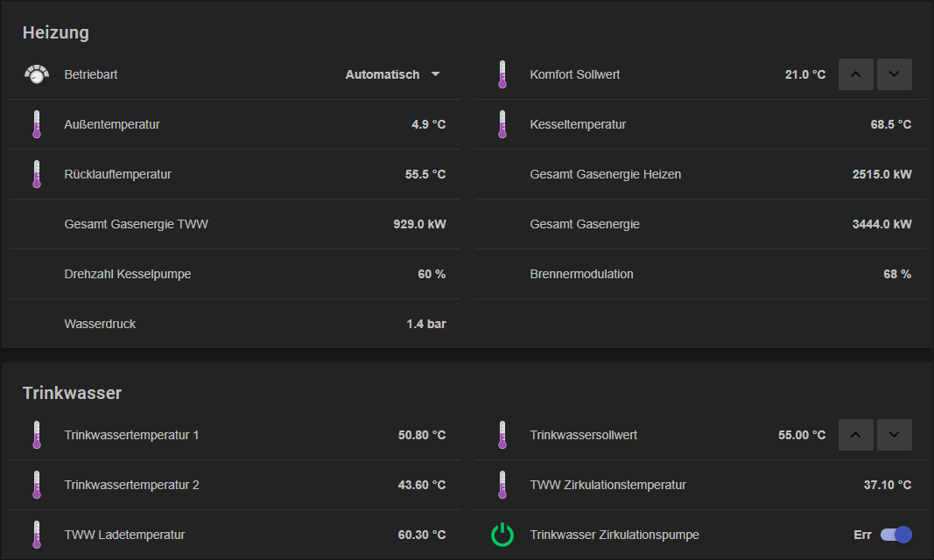Screen dimensions: 934x560
Task: Click the TWW Ladetemperatur thermometer icon
Action: [x=36, y=535]
